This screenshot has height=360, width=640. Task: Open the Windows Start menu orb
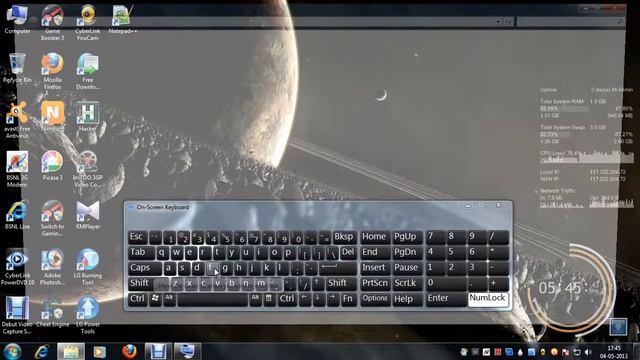(x=12, y=351)
